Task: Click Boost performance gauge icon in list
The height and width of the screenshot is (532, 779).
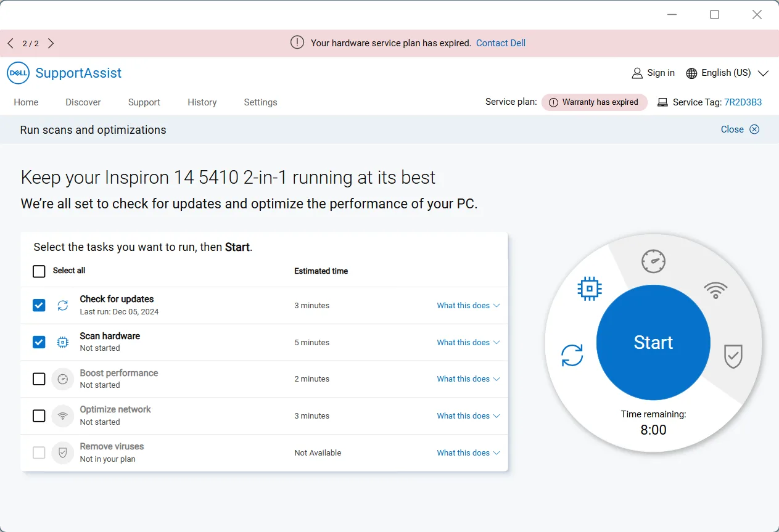Action: click(x=63, y=379)
